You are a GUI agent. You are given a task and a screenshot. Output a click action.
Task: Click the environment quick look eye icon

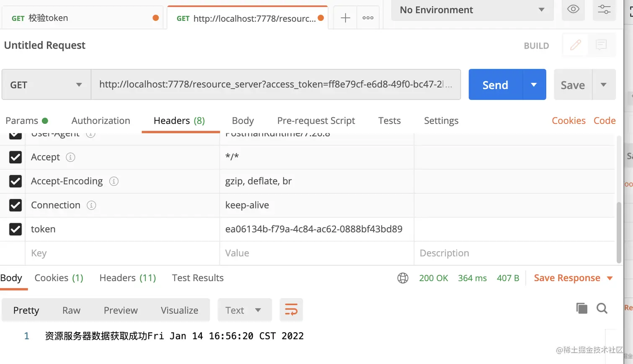click(573, 9)
